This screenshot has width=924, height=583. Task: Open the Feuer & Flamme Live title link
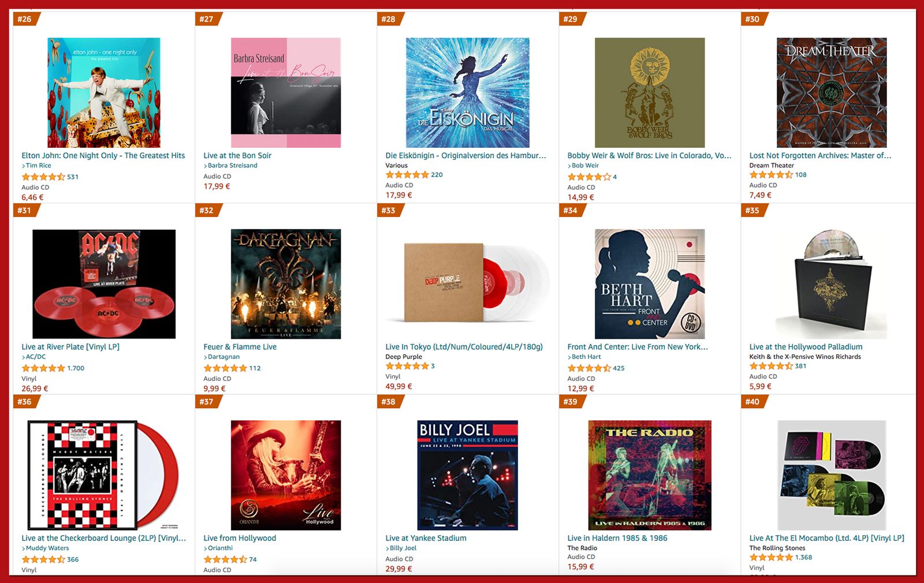click(x=240, y=347)
